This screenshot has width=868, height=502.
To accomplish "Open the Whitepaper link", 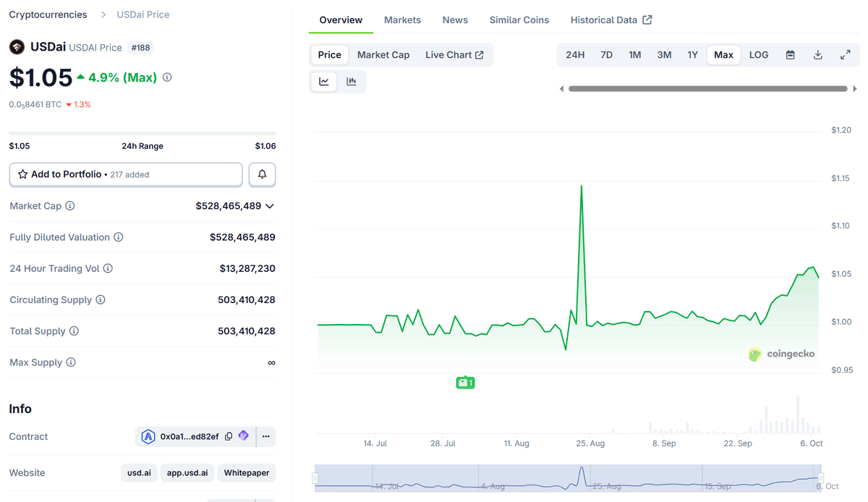I will (x=247, y=473).
